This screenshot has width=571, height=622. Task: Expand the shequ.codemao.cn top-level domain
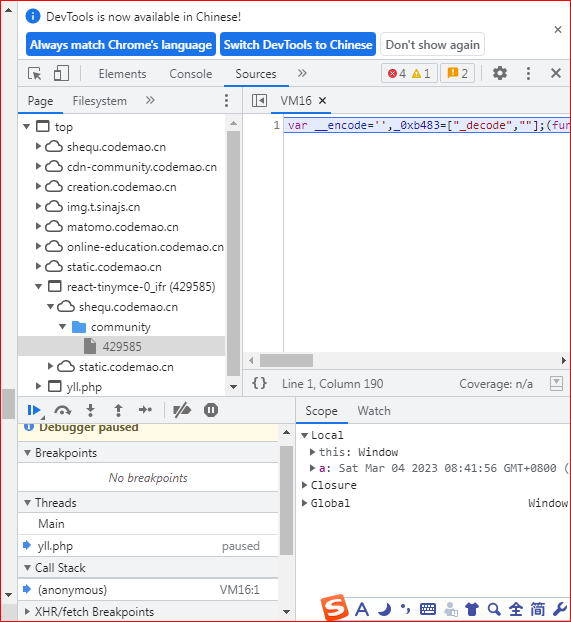[38, 146]
